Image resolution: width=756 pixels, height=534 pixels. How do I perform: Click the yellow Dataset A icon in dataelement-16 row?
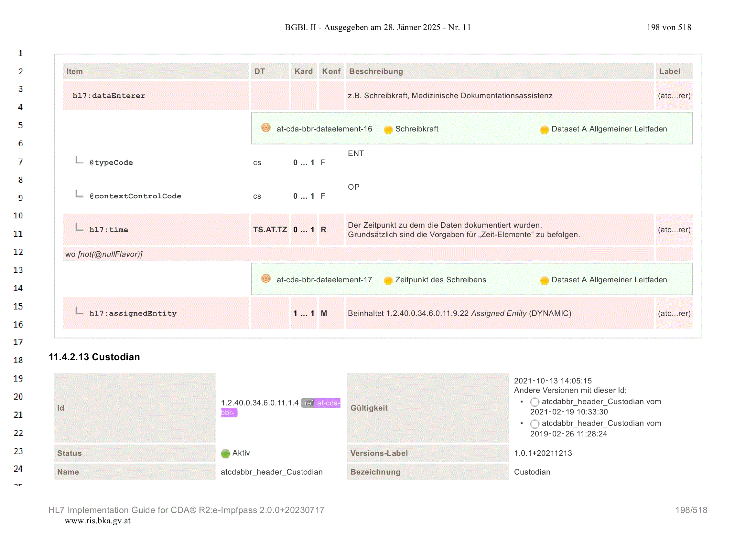[x=544, y=130]
